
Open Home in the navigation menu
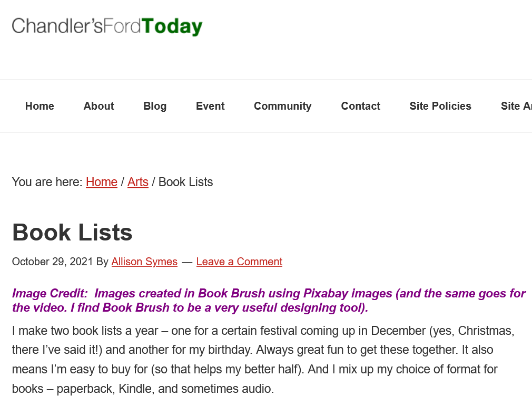click(x=40, y=106)
